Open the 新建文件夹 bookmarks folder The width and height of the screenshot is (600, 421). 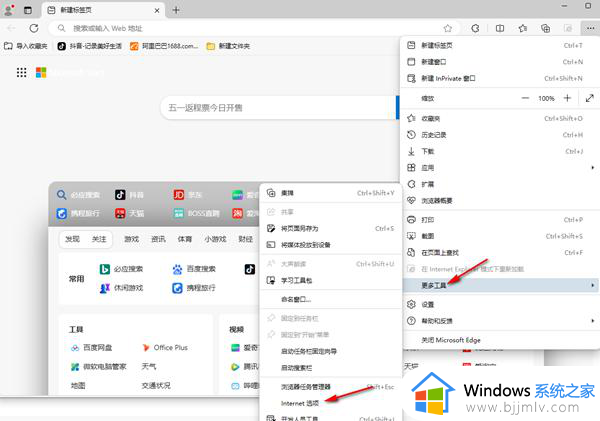point(228,46)
